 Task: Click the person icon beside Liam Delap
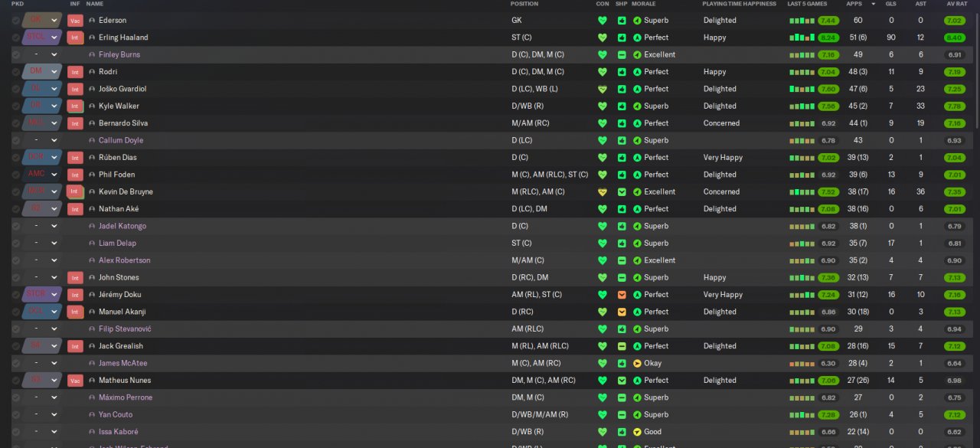tap(93, 244)
